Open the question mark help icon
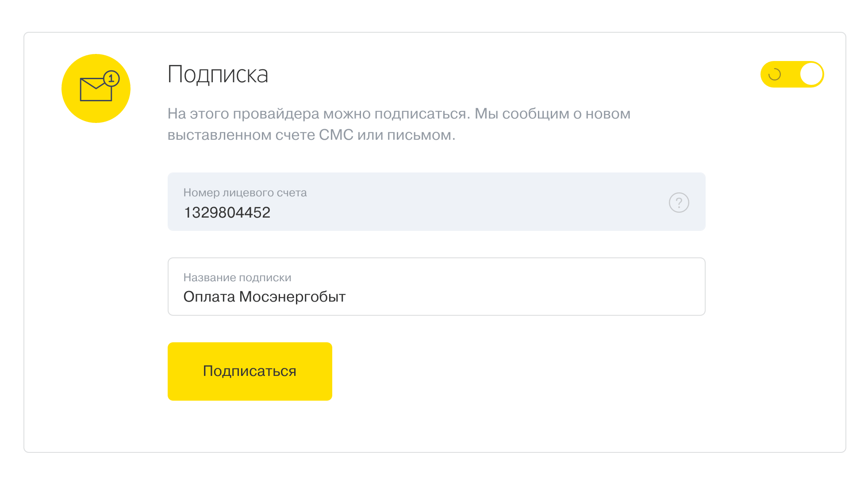Screen dimensions: 868x490 (679, 203)
